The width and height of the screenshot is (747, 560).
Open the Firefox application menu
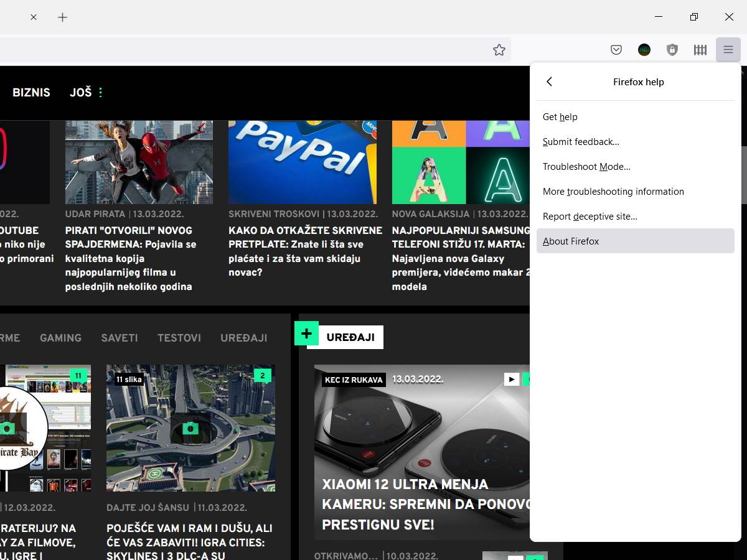click(x=728, y=50)
